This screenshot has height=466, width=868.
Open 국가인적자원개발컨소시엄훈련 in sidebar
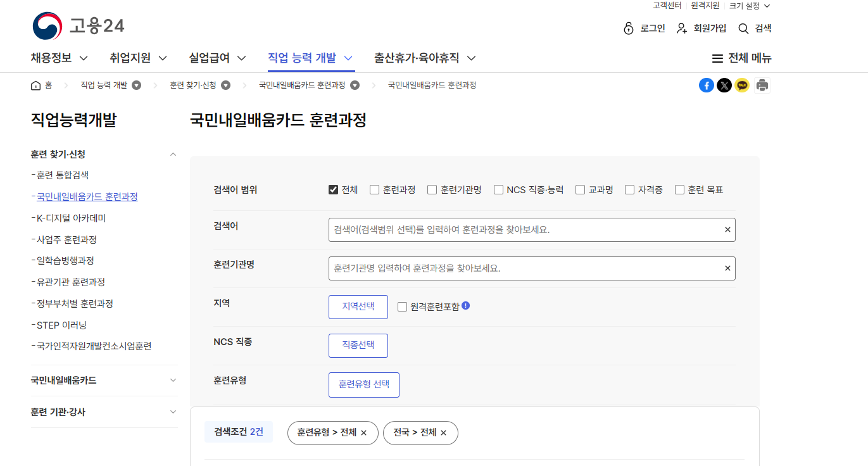[x=94, y=346]
